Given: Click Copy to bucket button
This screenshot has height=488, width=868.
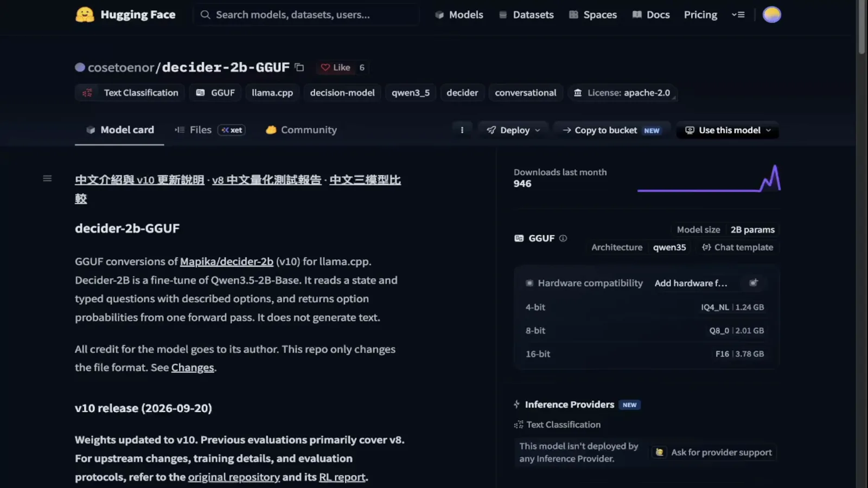Looking at the screenshot, I should pos(611,130).
